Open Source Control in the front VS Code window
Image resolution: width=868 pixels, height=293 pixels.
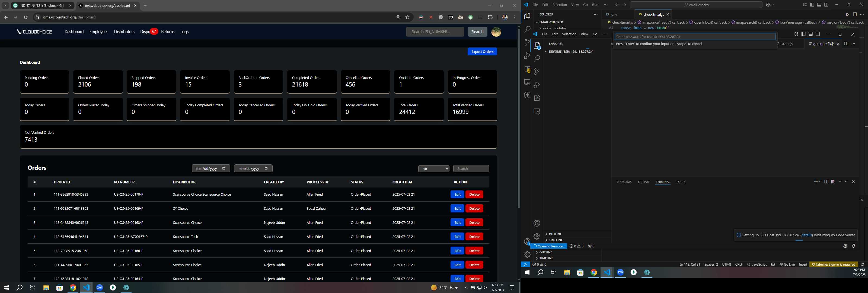tap(537, 71)
